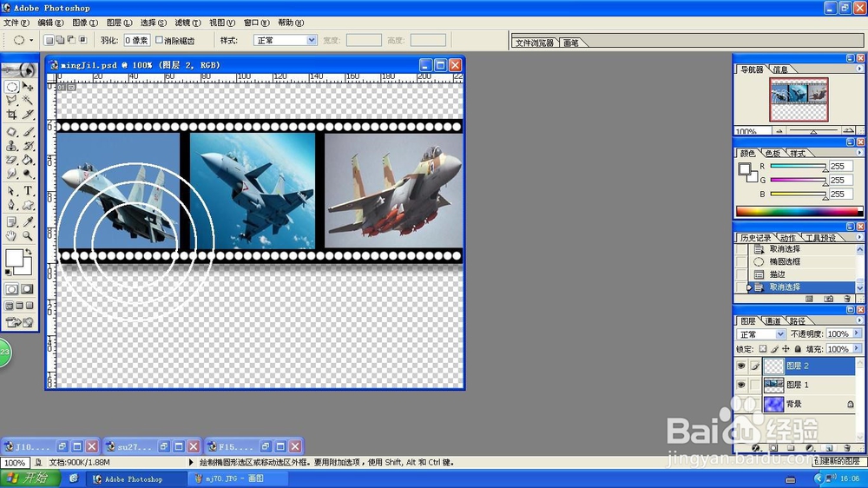Toggle lock transparent pixels in Layers panel
Image resolution: width=868 pixels, height=488 pixels.
[763, 349]
